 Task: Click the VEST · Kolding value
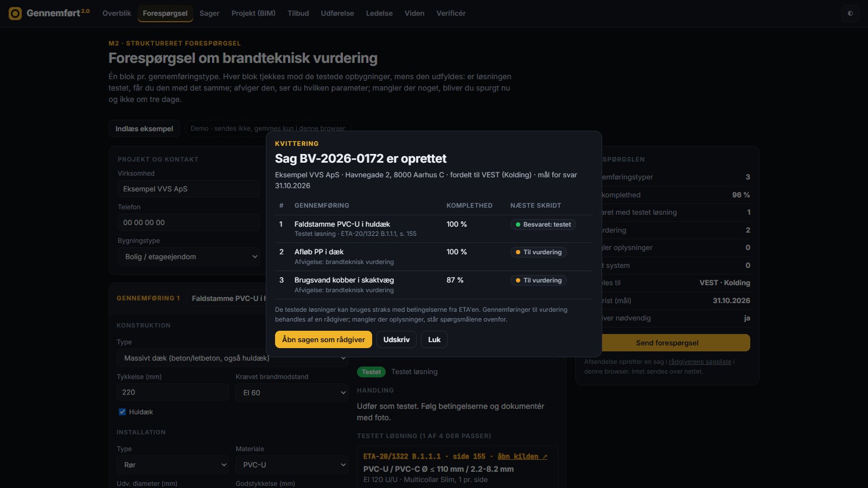pyautogui.click(x=725, y=282)
